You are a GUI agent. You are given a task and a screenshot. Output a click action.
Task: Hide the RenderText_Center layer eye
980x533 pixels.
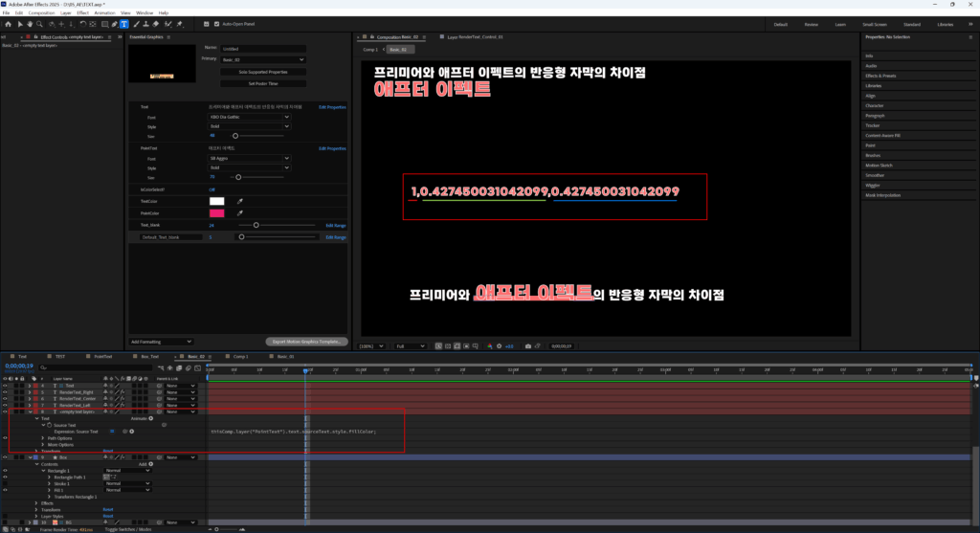(5, 399)
